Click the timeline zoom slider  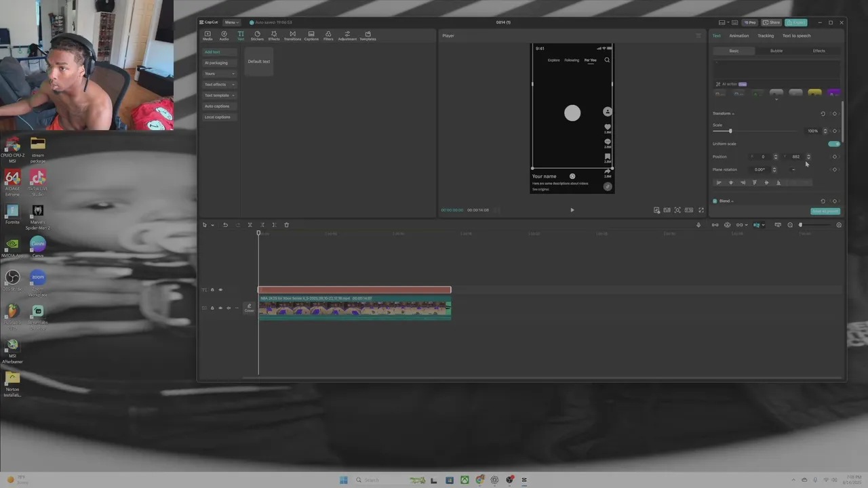coord(800,225)
